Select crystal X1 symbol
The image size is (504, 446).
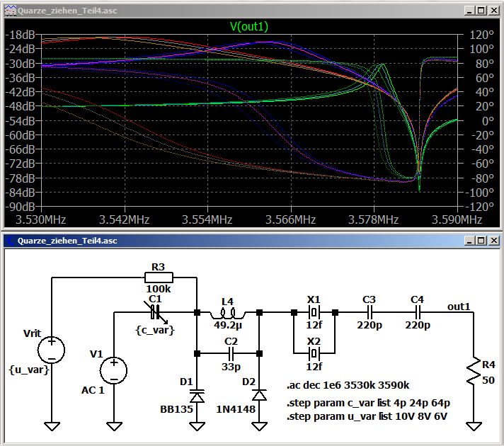(314, 312)
